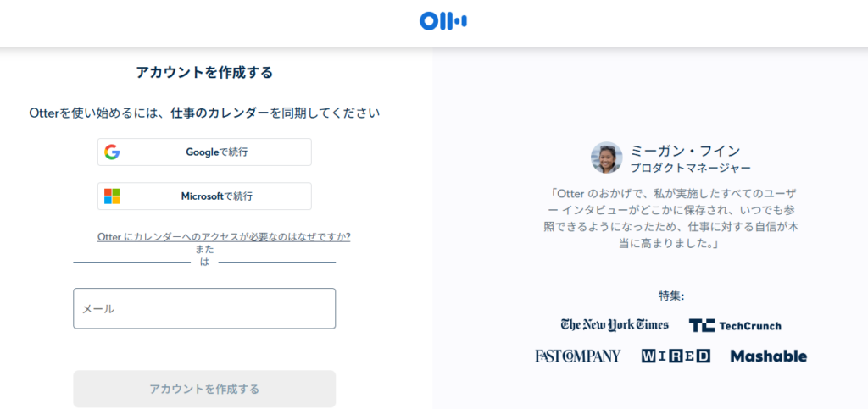
Task: Focus the メール input field
Action: point(204,308)
